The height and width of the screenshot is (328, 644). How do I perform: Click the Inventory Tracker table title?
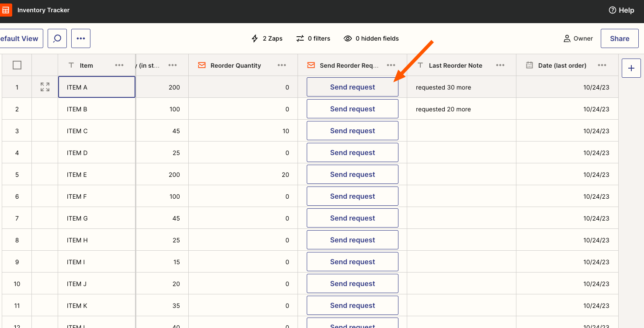coord(43,10)
